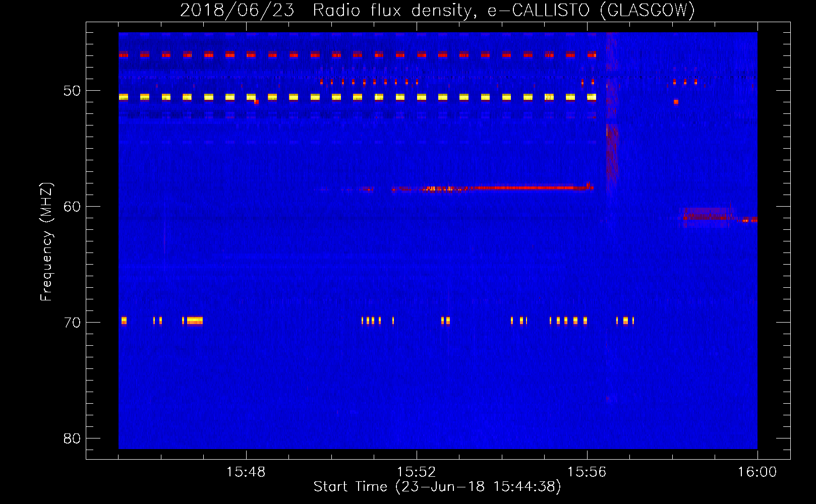
Task: Click the wide yellow burst at 70 MHz near 15:46
Action: 195,321
